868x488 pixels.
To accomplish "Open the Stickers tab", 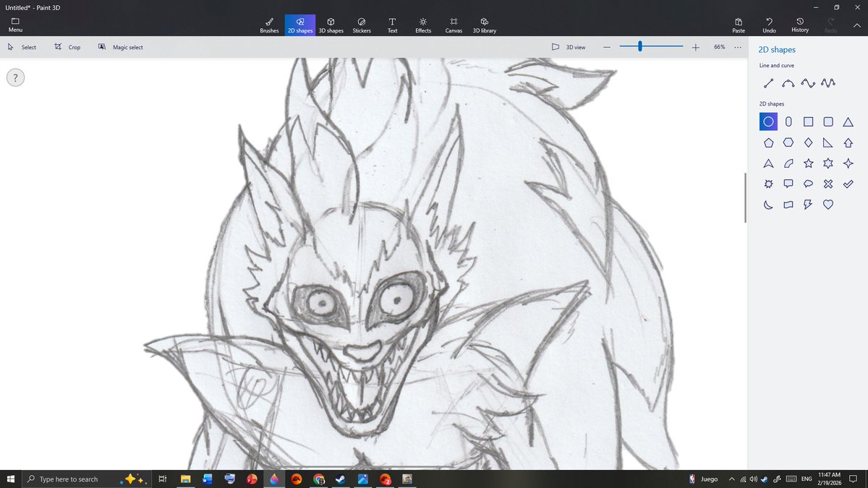I will coord(362,25).
